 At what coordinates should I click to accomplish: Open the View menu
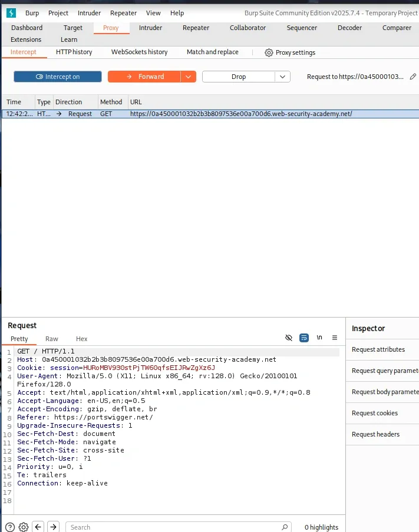click(x=153, y=13)
